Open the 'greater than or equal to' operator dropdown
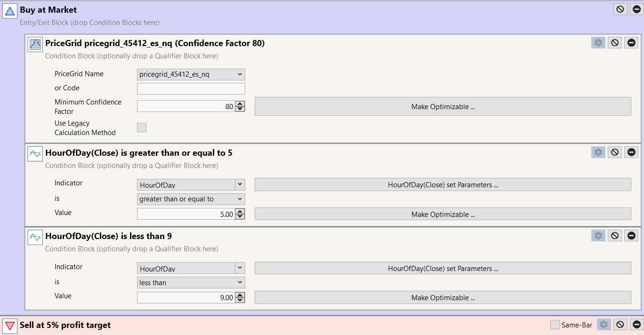644x335 pixels. point(191,199)
